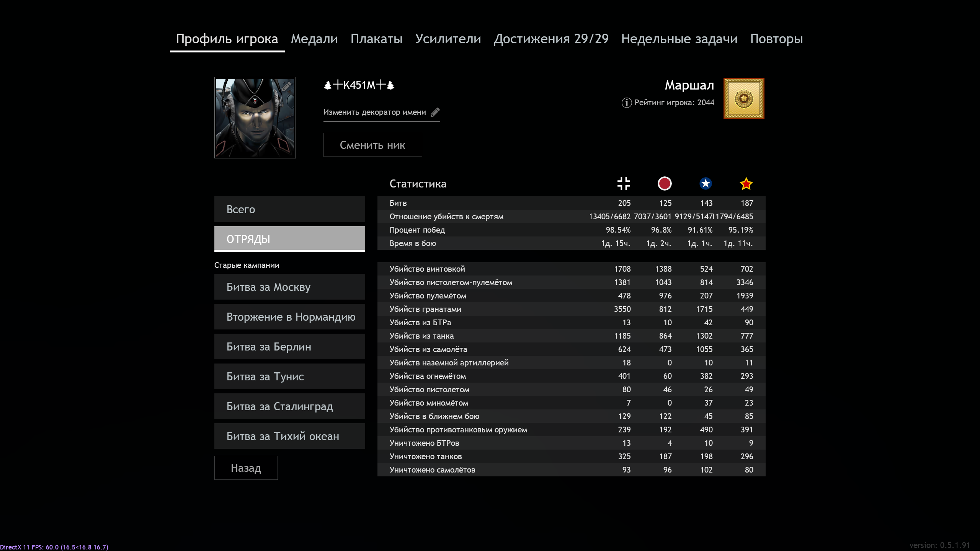
Task: Click the Marshal gold rank badge
Action: [x=743, y=99]
